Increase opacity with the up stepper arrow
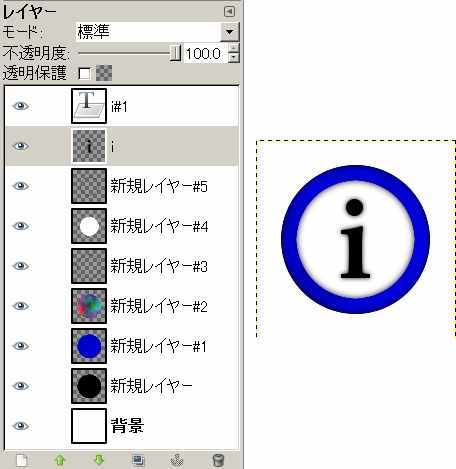The image size is (456, 469). click(x=234, y=49)
